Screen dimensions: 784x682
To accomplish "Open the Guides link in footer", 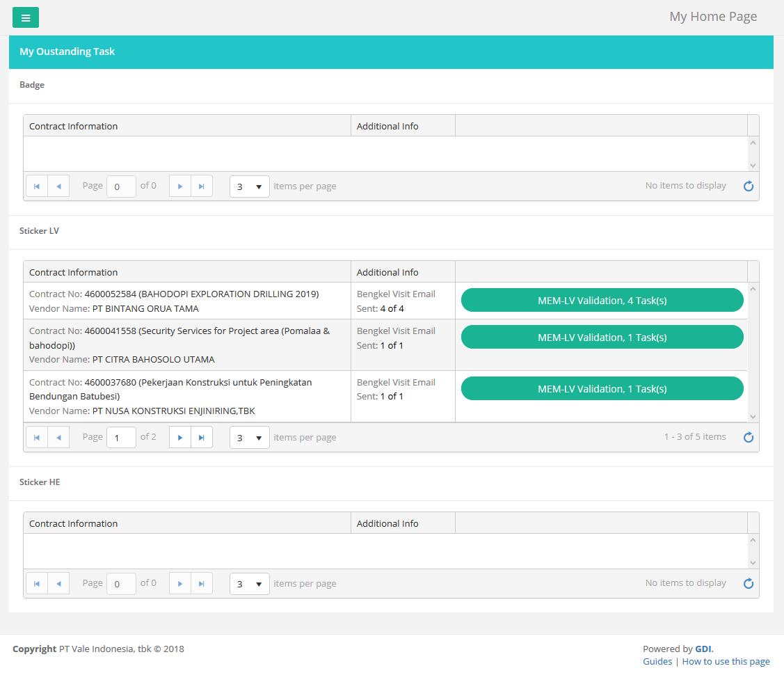I will point(657,661).
